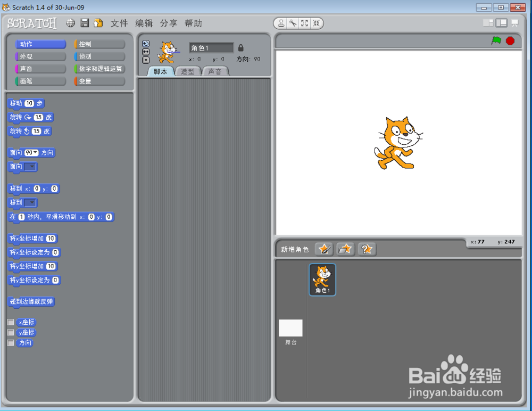Click the 将x坐标增加 10 block

click(32, 239)
